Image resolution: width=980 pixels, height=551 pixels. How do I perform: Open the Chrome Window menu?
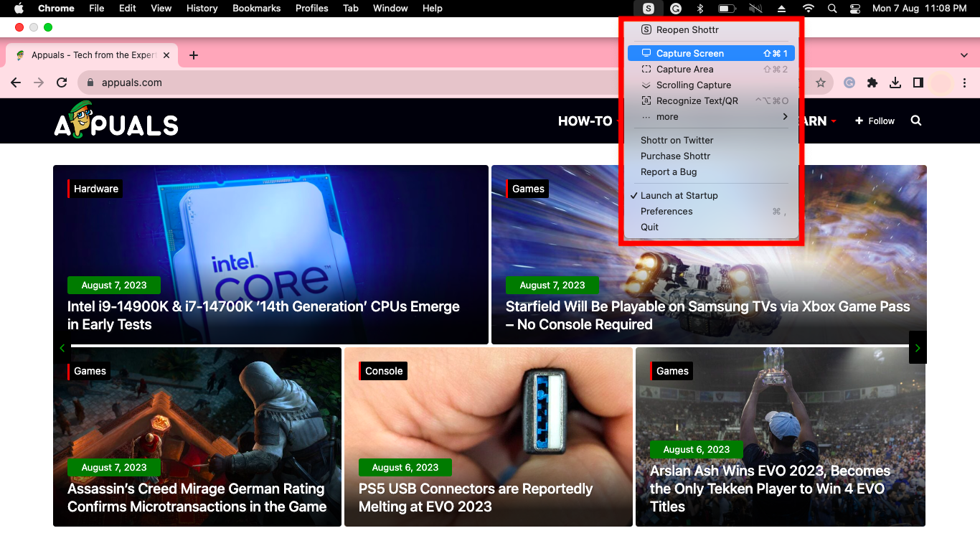point(391,9)
